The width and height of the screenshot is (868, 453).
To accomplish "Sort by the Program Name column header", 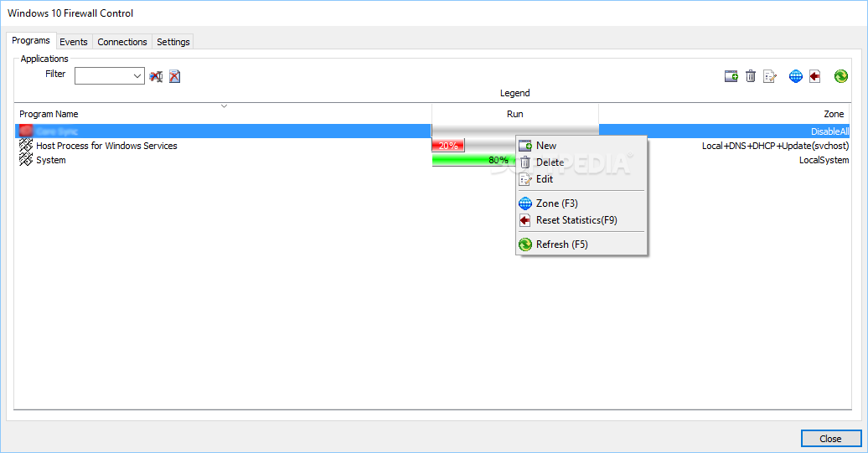I will 223,114.
